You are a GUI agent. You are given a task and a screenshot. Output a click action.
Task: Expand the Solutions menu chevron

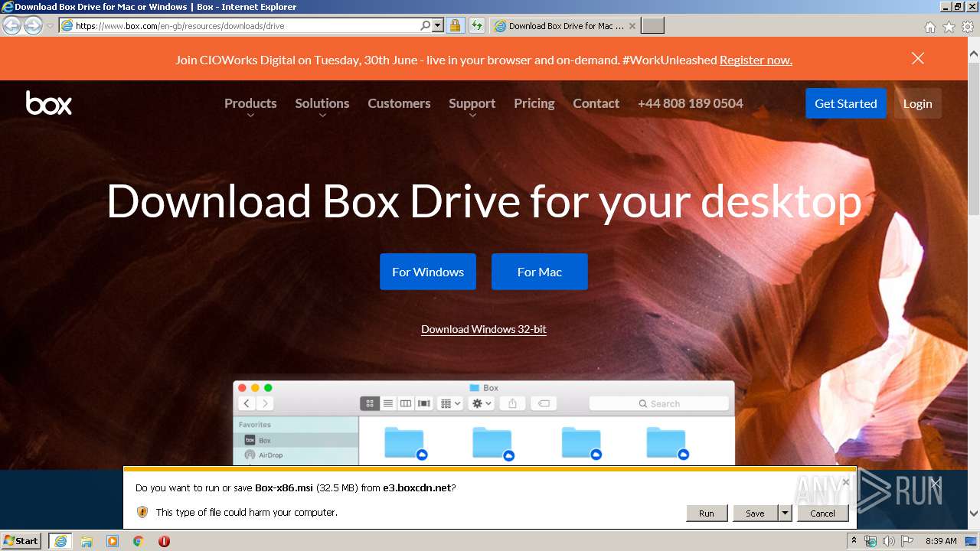[x=322, y=116]
